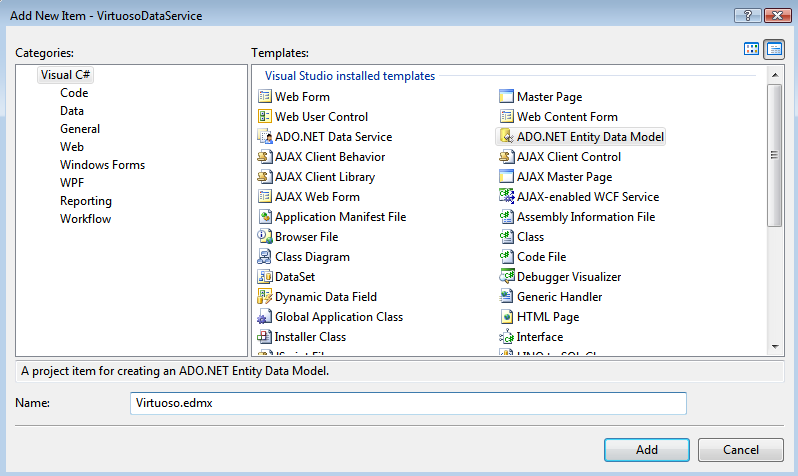Click the Master Page template icon
This screenshot has width=798, height=476.
(506, 96)
